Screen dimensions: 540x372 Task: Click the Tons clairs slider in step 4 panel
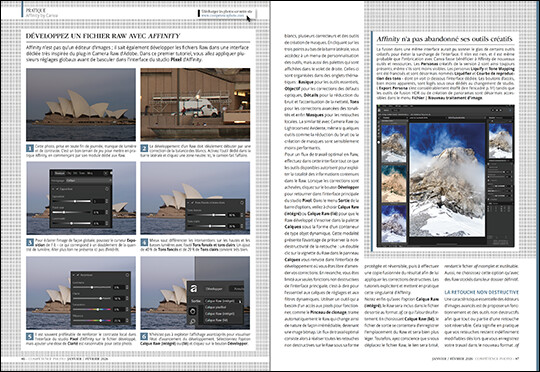pos(207,226)
